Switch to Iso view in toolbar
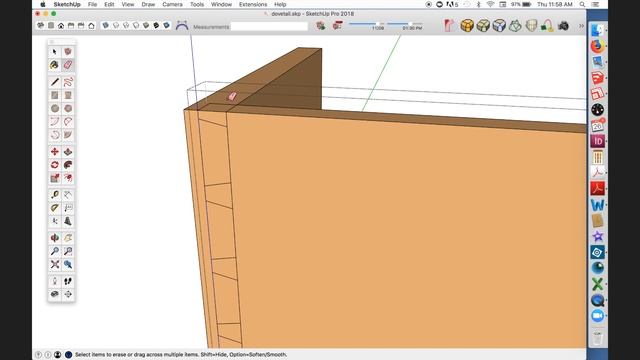 click(x=40, y=26)
